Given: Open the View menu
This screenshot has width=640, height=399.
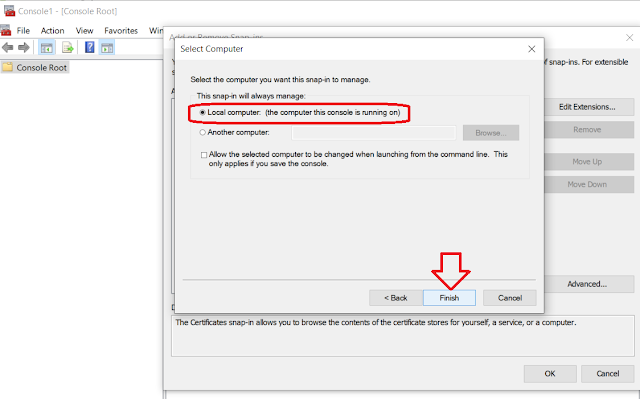Looking at the screenshot, I should click(x=84, y=31).
